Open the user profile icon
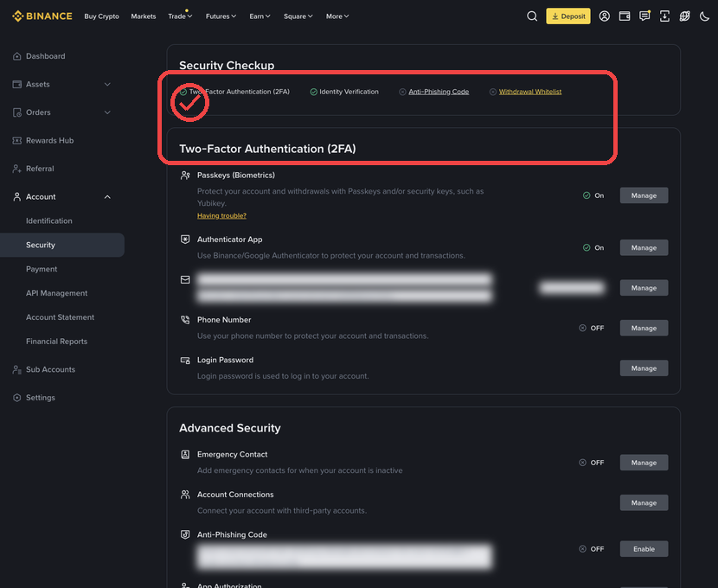718x588 pixels. pos(604,16)
